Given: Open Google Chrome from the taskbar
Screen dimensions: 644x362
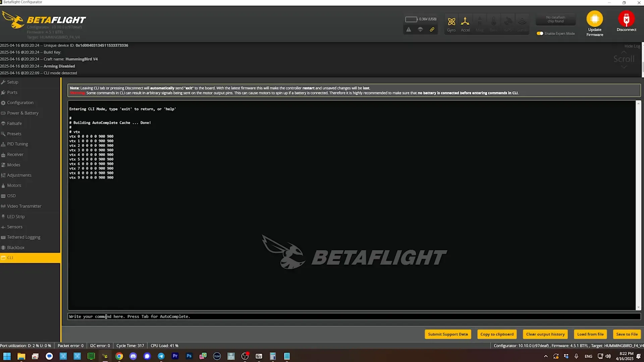Looking at the screenshot, I should (x=119, y=356).
